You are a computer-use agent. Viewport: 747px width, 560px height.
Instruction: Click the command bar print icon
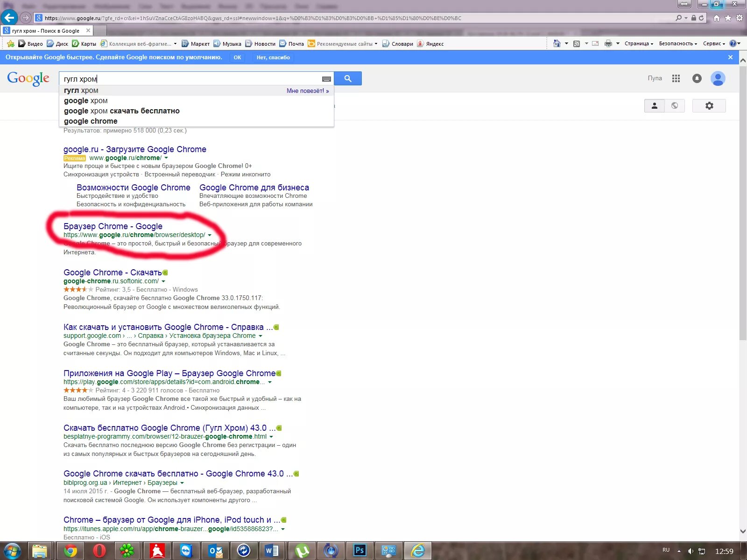[x=608, y=43]
